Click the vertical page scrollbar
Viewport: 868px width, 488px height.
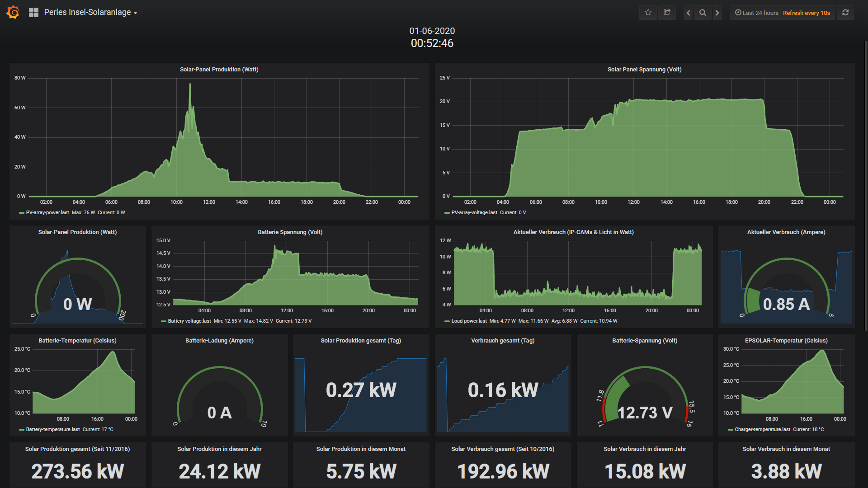(866, 185)
